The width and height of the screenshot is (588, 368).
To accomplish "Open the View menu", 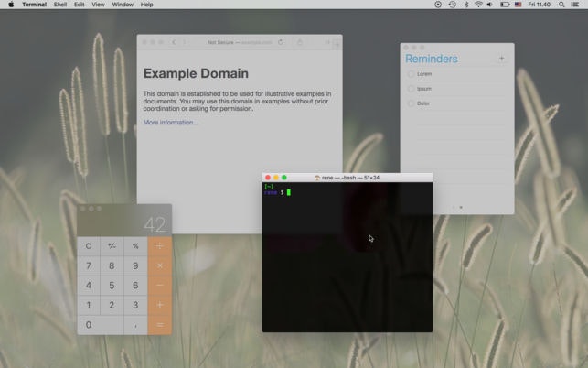I will tap(98, 5).
